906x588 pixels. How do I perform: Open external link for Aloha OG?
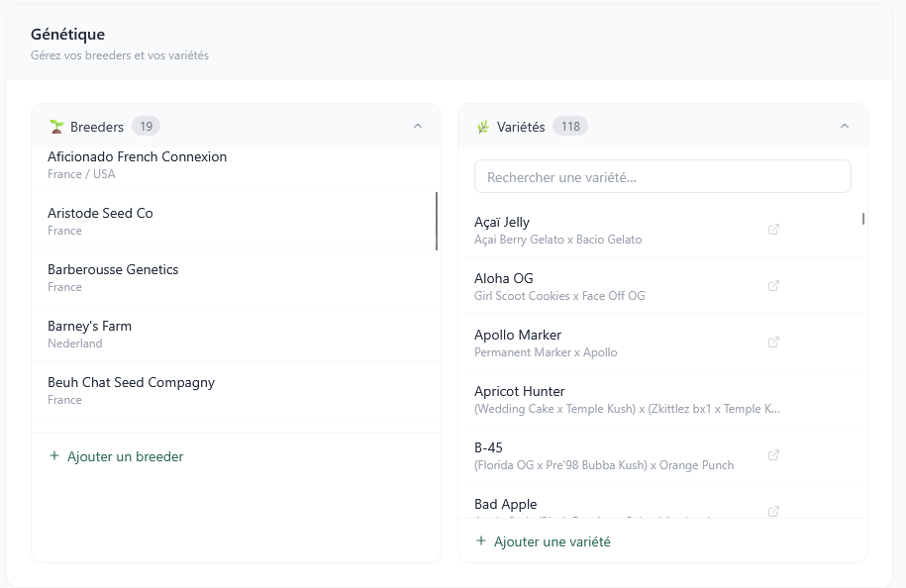(773, 286)
